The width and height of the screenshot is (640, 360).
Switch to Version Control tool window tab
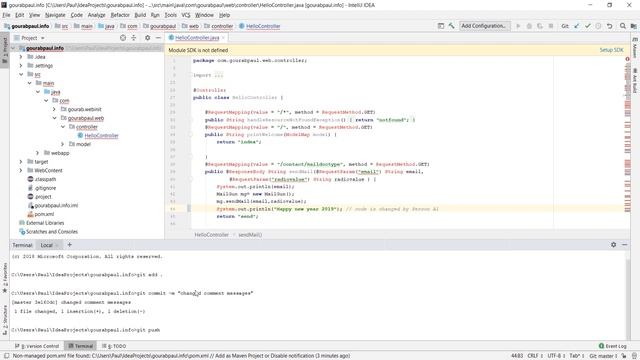click(37, 346)
